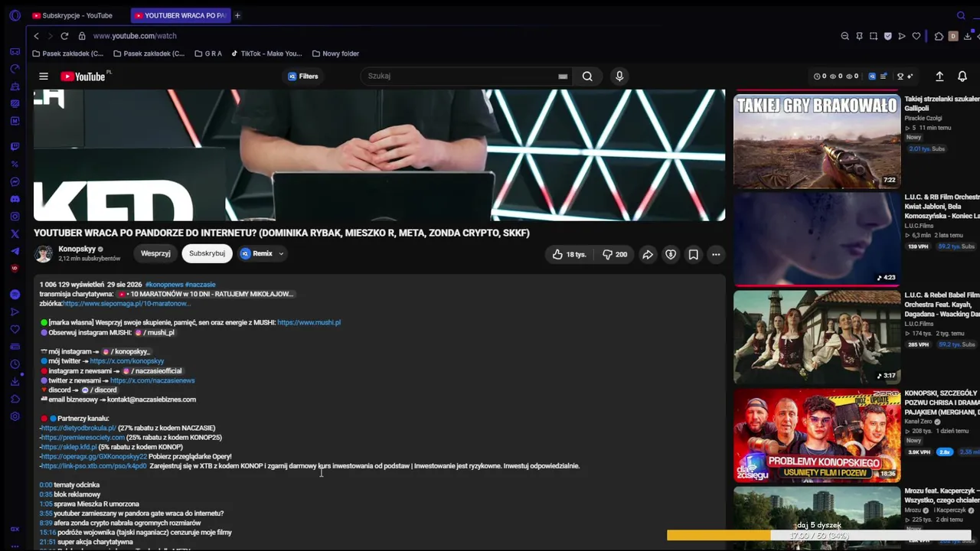Viewport: 980px width, 551px height.
Task: Open the 'TikTok - Make You...' bookmark
Action: pyautogui.click(x=266, y=54)
